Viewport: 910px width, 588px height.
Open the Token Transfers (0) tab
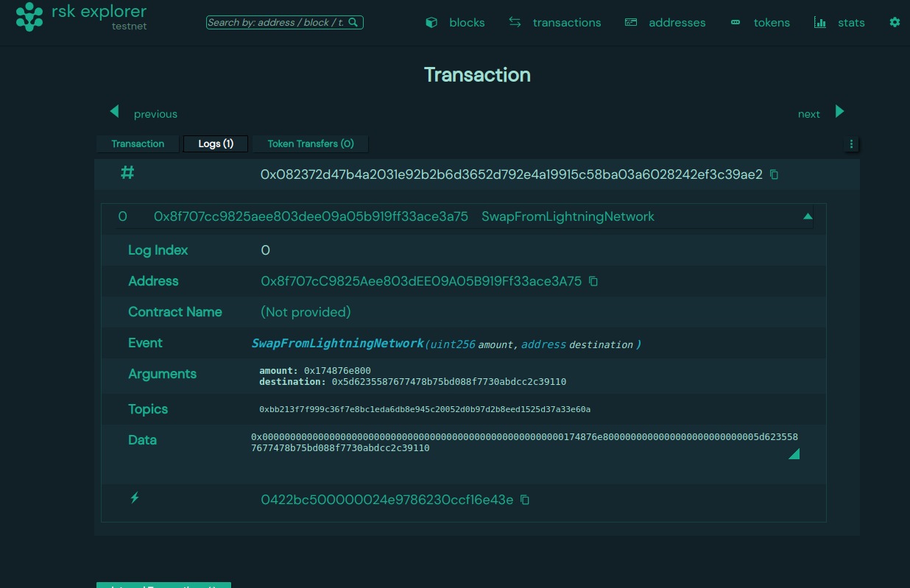[x=311, y=144]
